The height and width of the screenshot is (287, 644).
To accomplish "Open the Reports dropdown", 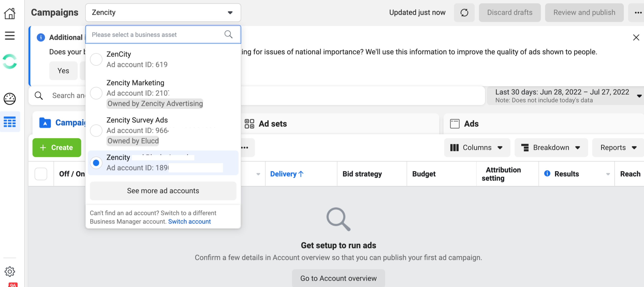I will 618,148.
